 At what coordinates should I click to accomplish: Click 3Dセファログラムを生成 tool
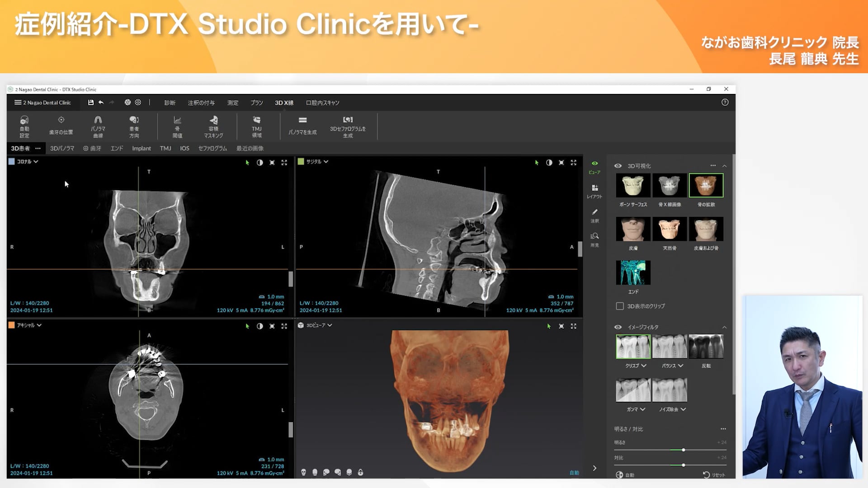[x=348, y=127]
